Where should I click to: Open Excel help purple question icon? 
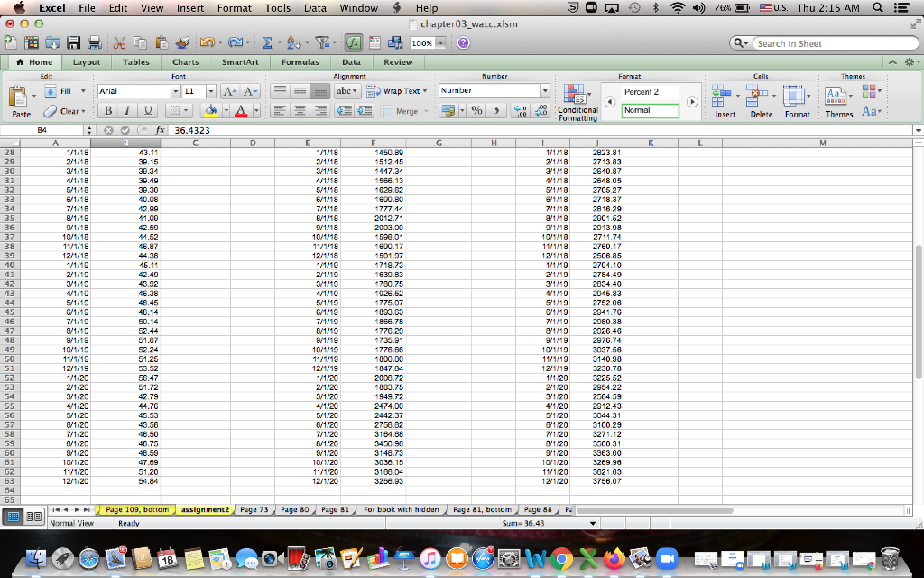[463, 42]
